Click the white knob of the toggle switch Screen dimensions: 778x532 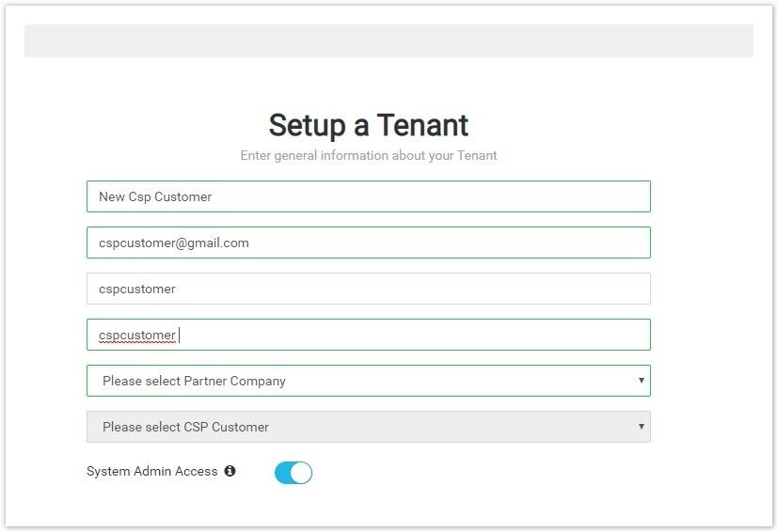pyautogui.click(x=301, y=473)
